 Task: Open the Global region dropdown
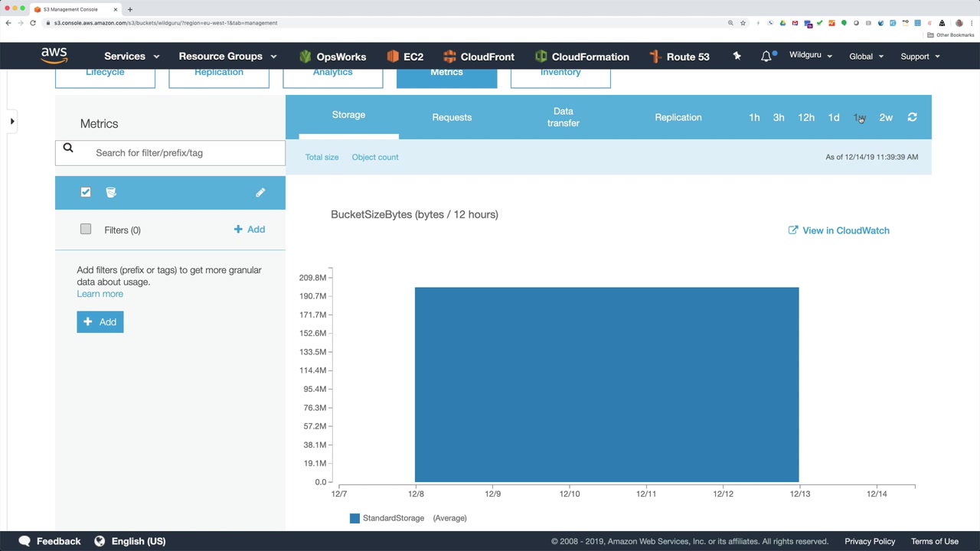pos(866,56)
